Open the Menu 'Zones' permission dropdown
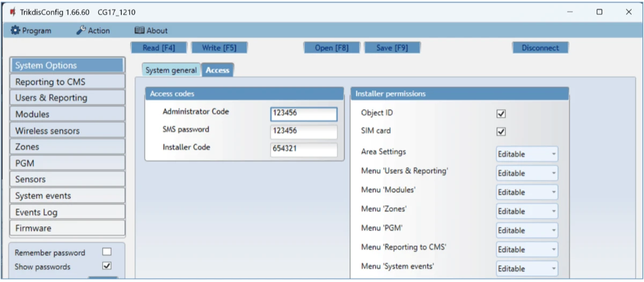Viewport: 644px width, 282px height. click(x=526, y=212)
